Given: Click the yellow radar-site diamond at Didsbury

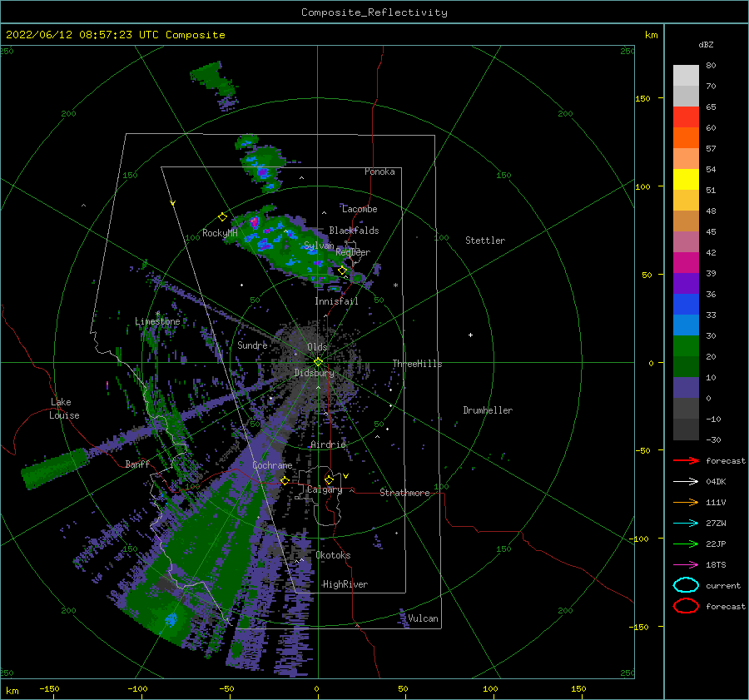Looking at the screenshot, I should (x=318, y=362).
